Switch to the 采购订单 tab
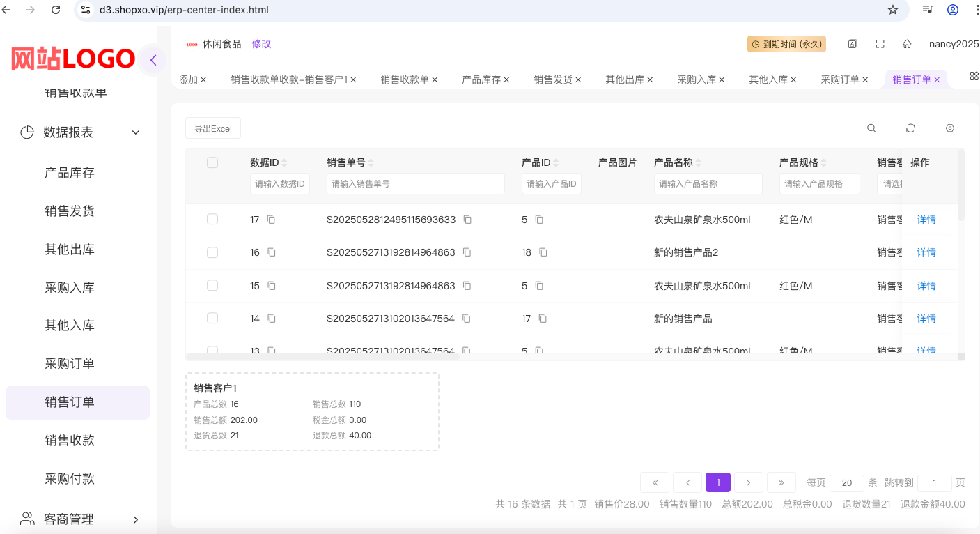Screen dimensions: 980x534 pos(840,79)
